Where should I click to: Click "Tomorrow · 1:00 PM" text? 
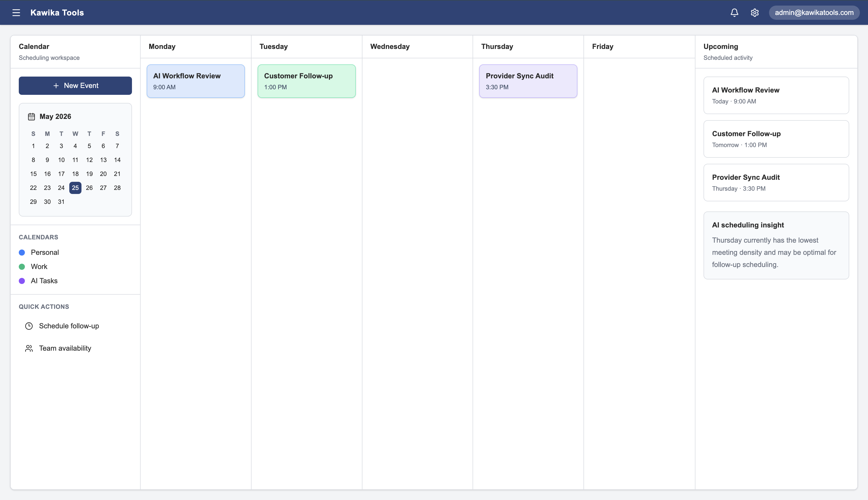tap(739, 145)
